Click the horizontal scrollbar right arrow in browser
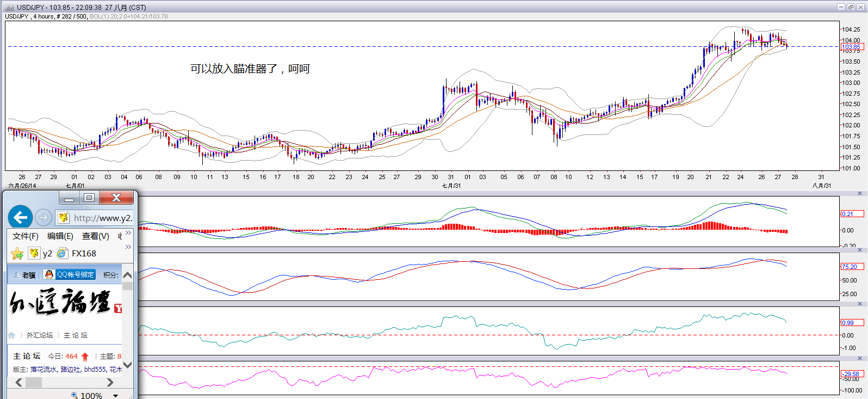This screenshot has height=399, width=868. 110,382
